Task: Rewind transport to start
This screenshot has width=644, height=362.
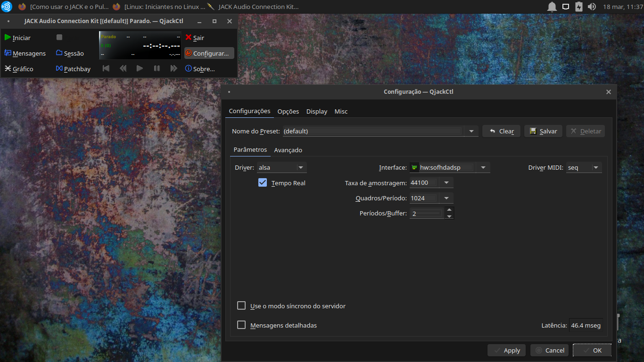Action: [106, 68]
